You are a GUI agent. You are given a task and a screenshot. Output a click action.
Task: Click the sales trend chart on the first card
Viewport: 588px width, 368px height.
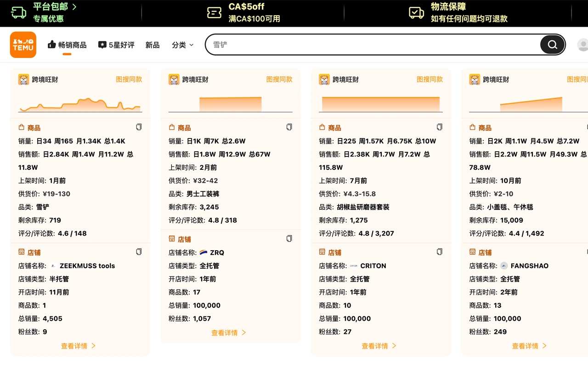pos(80,103)
